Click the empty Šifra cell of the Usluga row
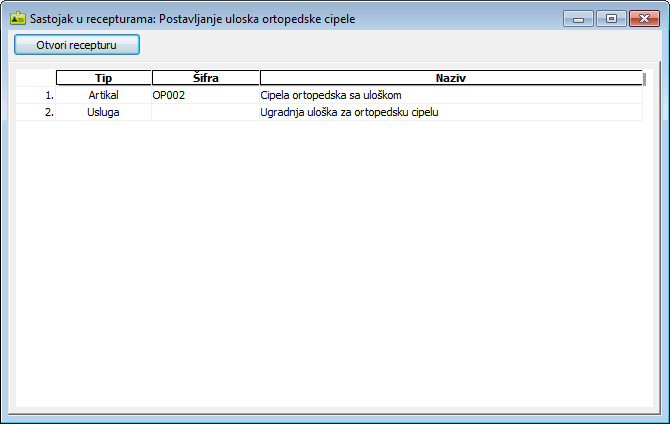Screen dimensions: 670x424 point(206,112)
